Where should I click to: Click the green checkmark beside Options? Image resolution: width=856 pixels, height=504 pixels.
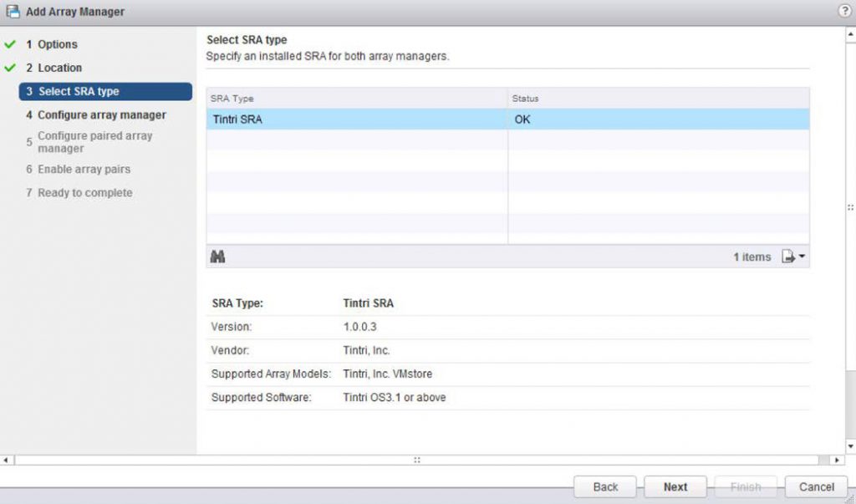click(x=11, y=44)
